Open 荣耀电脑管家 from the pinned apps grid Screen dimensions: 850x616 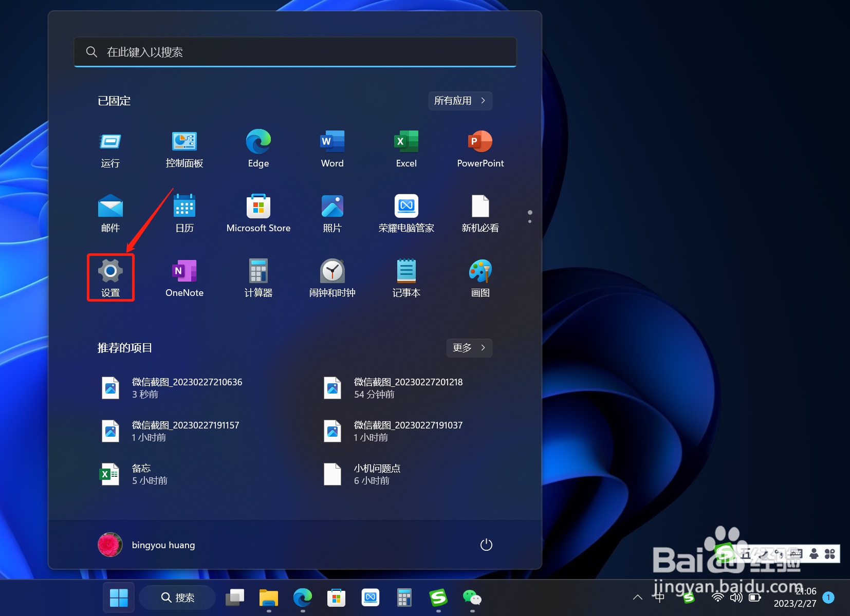pyautogui.click(x=406, y=214)
